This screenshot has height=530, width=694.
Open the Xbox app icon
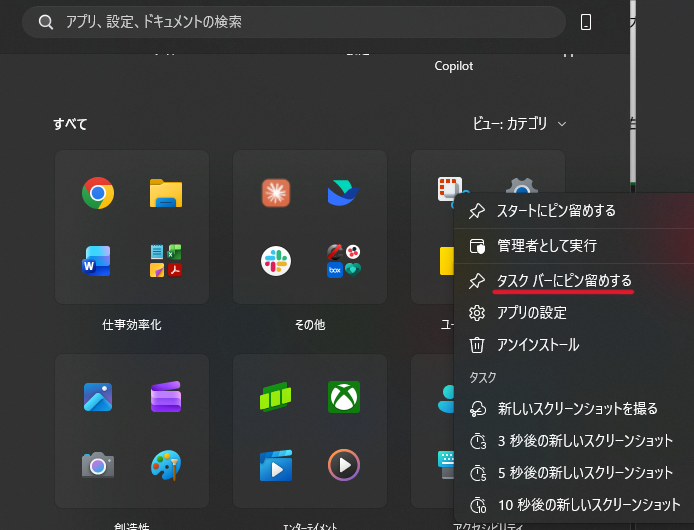tap(344, 397)
